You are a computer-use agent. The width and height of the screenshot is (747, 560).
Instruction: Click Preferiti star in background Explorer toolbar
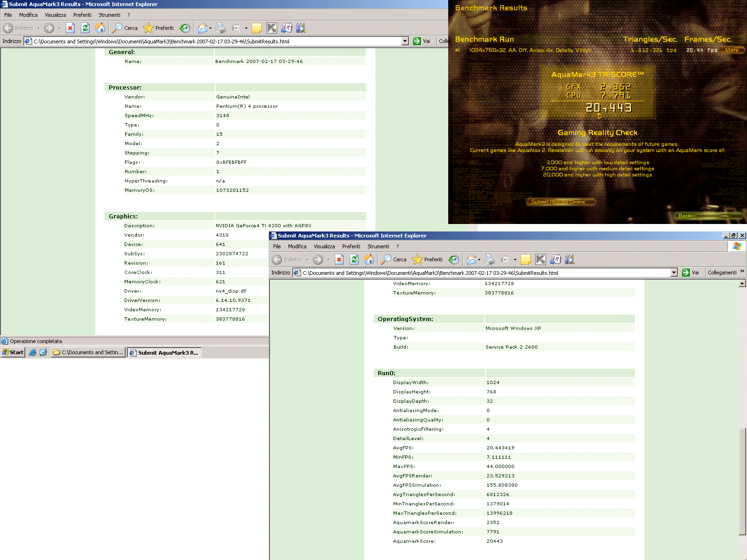[158, 28]
